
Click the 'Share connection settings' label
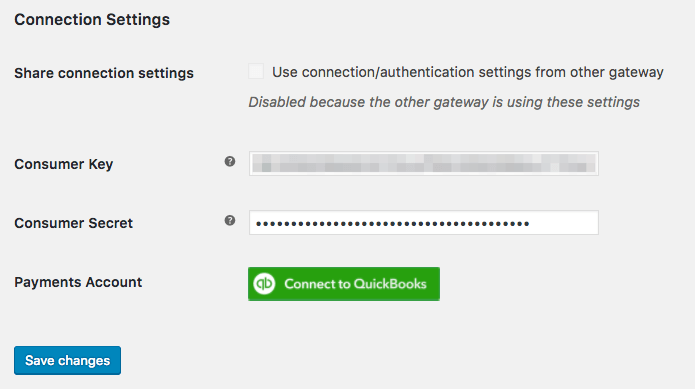click(x=104, y=73)
